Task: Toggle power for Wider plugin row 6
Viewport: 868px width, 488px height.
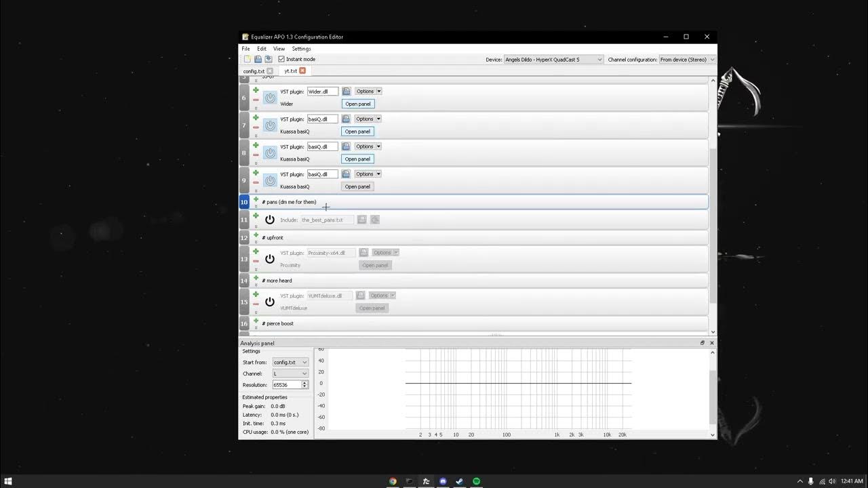Action: point(270,98)
